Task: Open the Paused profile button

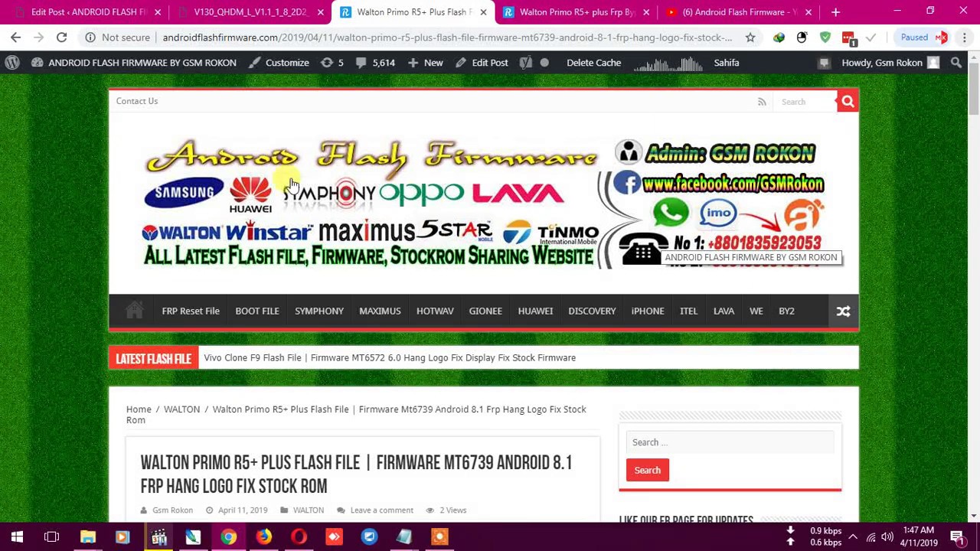Action: (924, 37)
